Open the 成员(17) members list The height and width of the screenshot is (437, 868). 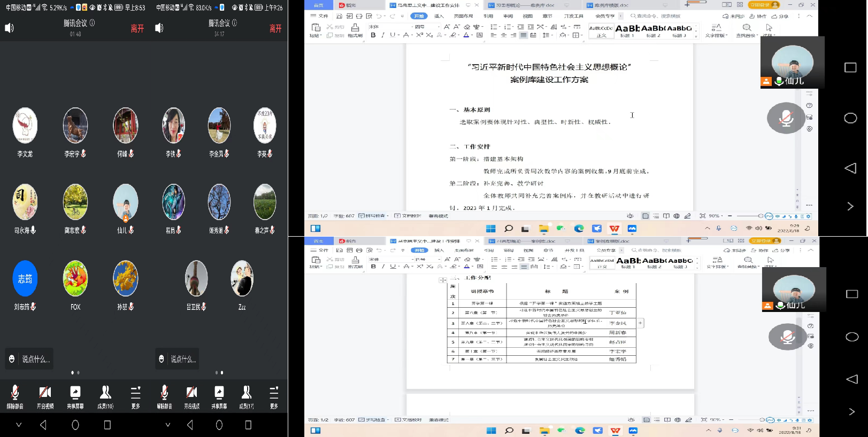click(246, 397)
